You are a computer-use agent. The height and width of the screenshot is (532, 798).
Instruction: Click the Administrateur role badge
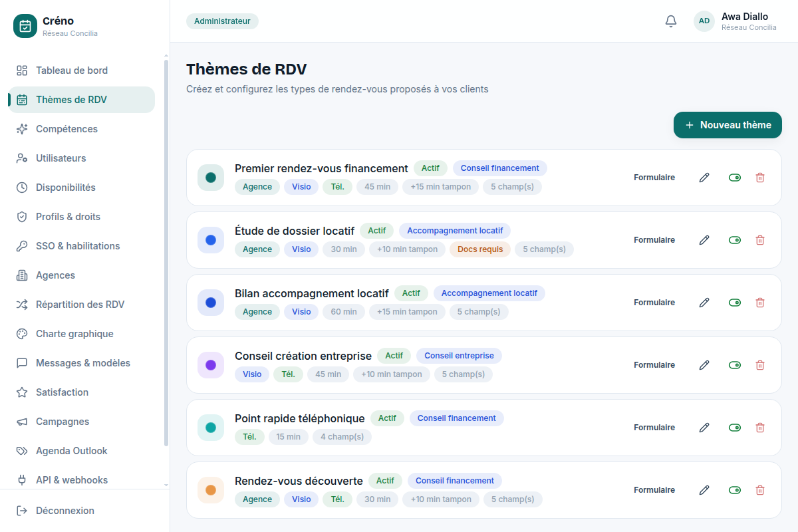click(x=222, y=21)
